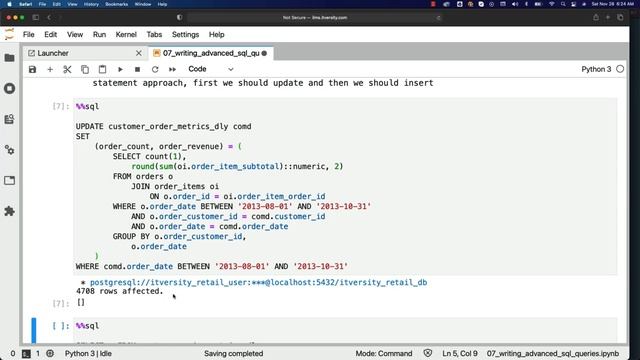Open the View menu in JupyterLab

tap(75, 35)
